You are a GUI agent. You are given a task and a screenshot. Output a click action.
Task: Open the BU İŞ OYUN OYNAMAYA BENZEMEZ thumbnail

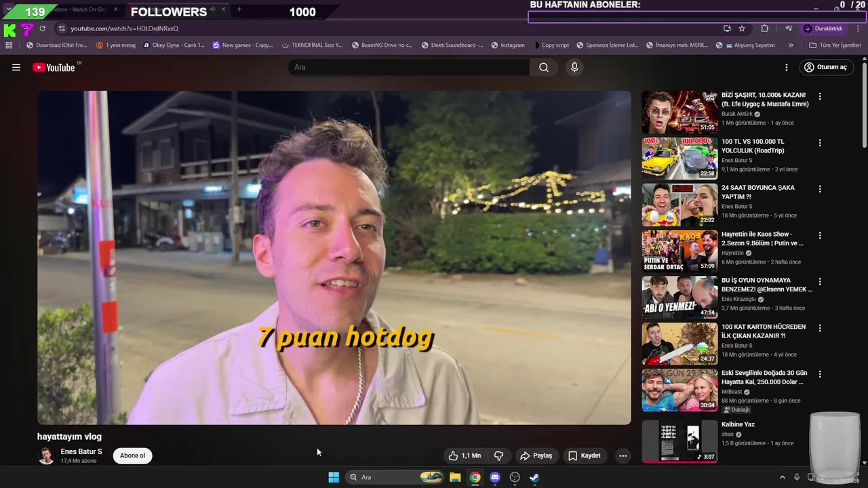click(x=679, y=297)
